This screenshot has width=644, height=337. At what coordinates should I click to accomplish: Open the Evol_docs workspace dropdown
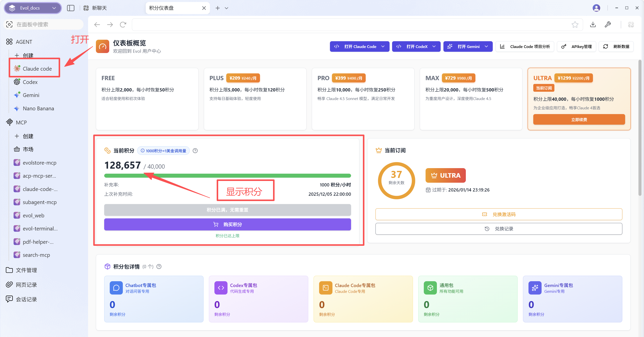33,8
